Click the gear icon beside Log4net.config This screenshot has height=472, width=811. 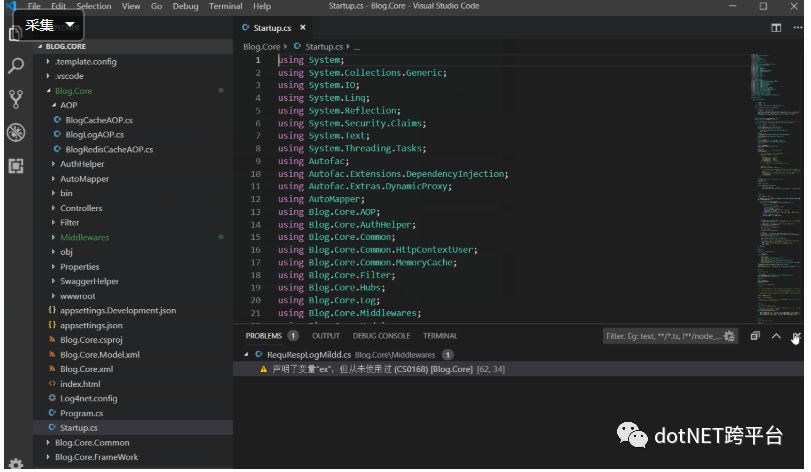pyautogui.click(x=52, y=398)
